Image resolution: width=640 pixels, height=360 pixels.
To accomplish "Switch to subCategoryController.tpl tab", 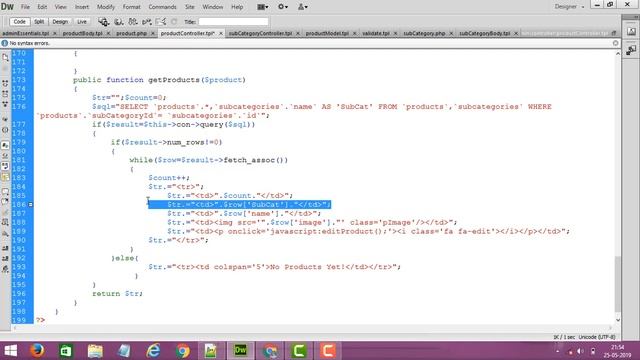I will click(x=260, y=33).
